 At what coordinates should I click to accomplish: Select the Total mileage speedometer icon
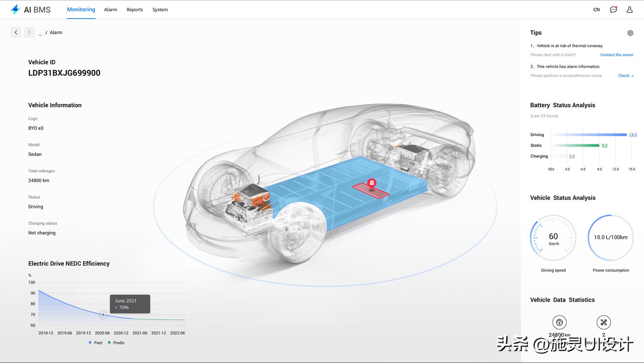pos(559,322)
